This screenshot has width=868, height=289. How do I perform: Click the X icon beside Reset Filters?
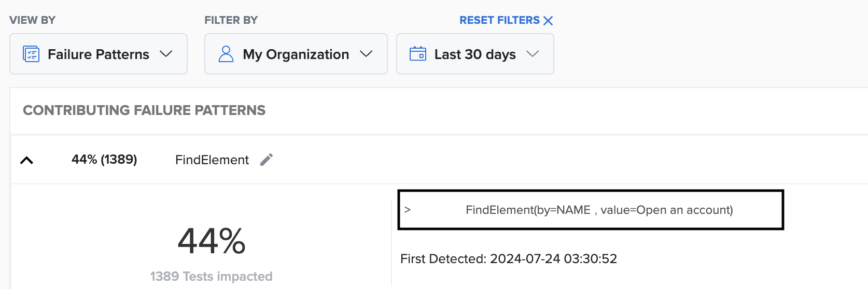click(x=548, y=21)
